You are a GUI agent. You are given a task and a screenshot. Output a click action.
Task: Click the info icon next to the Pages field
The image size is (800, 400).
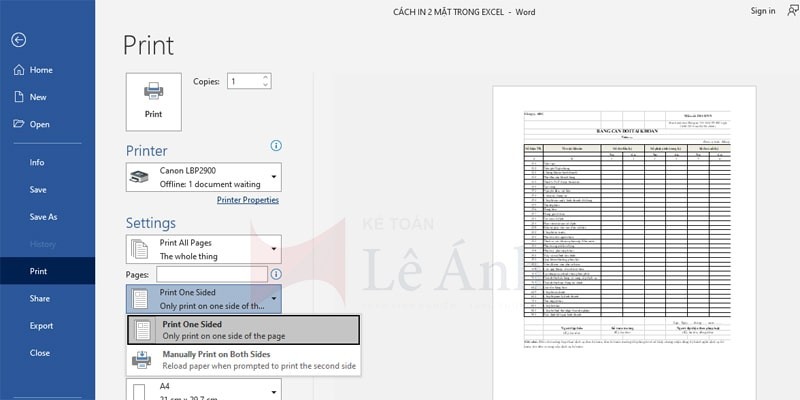pyautogui.click(x=276, y=274)
